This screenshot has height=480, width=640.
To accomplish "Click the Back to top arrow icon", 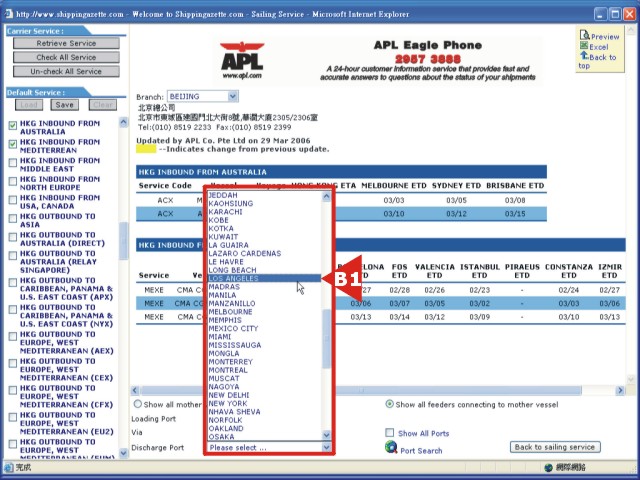I will coord(584,56).
